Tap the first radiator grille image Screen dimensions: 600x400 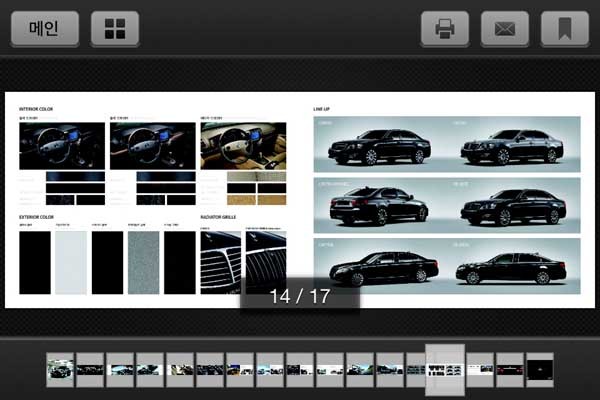click(x=220, y=262)
